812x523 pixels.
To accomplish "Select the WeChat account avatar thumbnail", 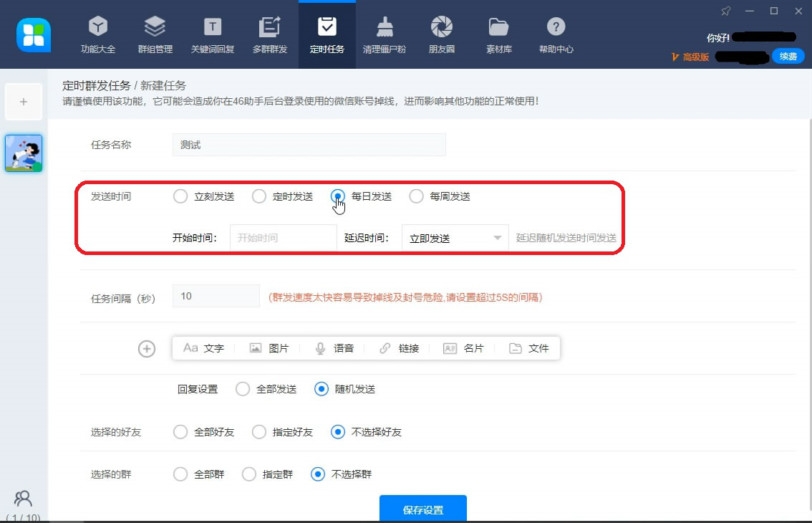I will click(24, 153).
